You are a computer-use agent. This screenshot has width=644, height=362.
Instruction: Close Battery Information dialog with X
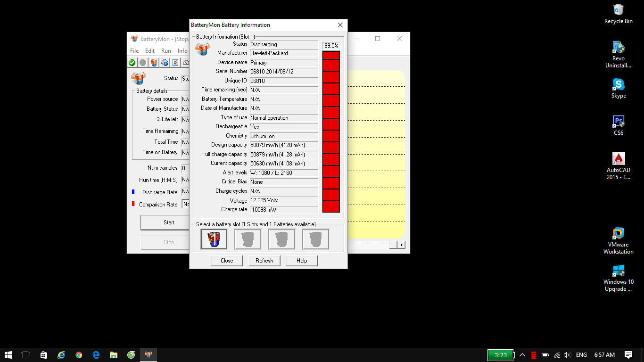pyautogui.click(x=340, y=25)
